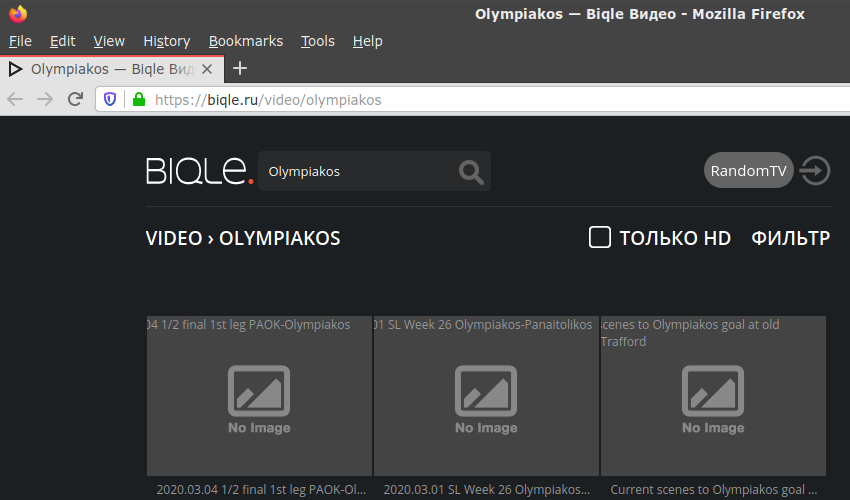Open a new tab with the plus button
850x500 pixels.
[240, 68]
